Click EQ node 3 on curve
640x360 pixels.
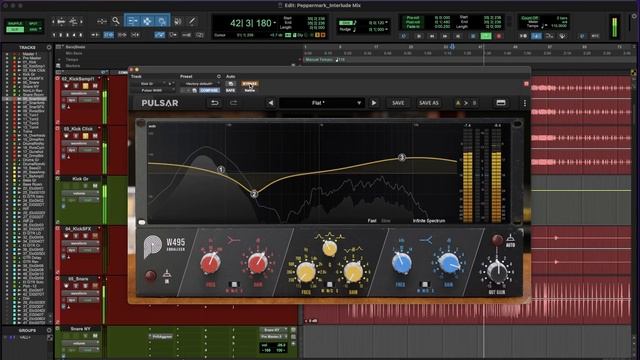(402, 158)
